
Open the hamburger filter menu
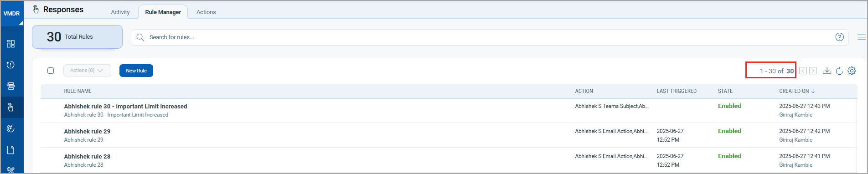(x=861, y=37)
